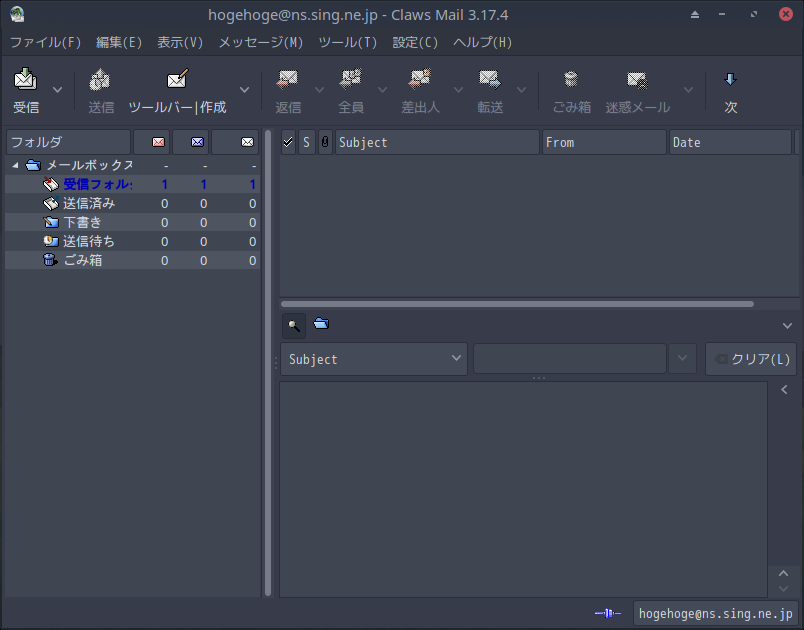Click the 迷惑メール (Spam) toolbar icon
The image size is (804, 630).
tap(638, 79)
